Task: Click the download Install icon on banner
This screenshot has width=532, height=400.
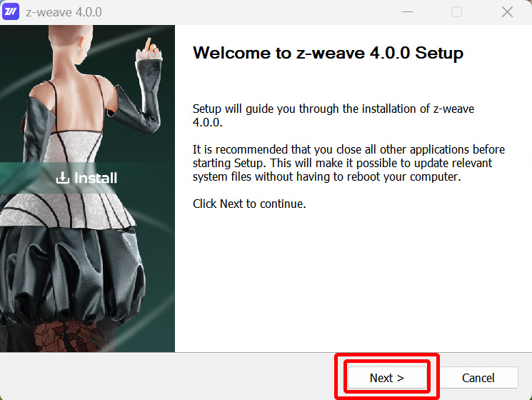Action: pyautogui.click(x=62, y=177)
